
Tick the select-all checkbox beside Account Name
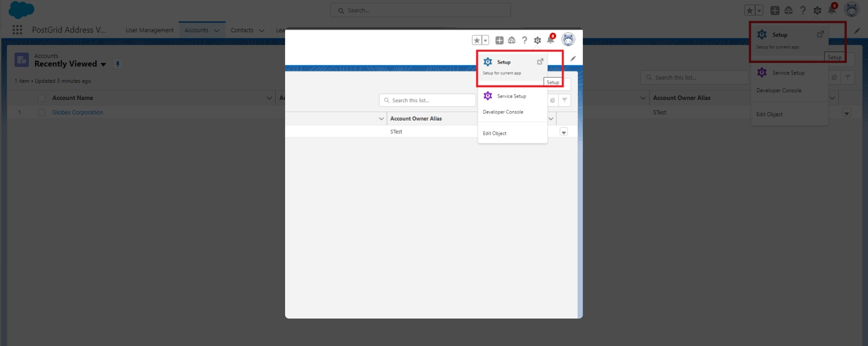click(42, 98)
